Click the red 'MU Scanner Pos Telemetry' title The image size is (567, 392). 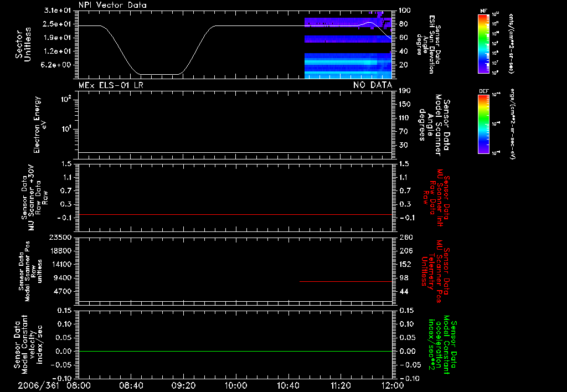[x=435, y=271]
